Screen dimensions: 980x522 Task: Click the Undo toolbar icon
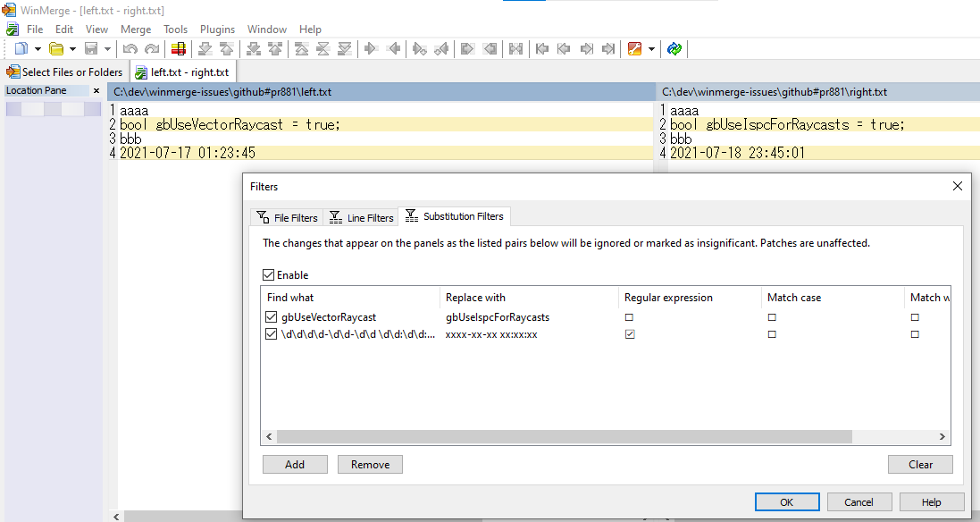[130, 49]
